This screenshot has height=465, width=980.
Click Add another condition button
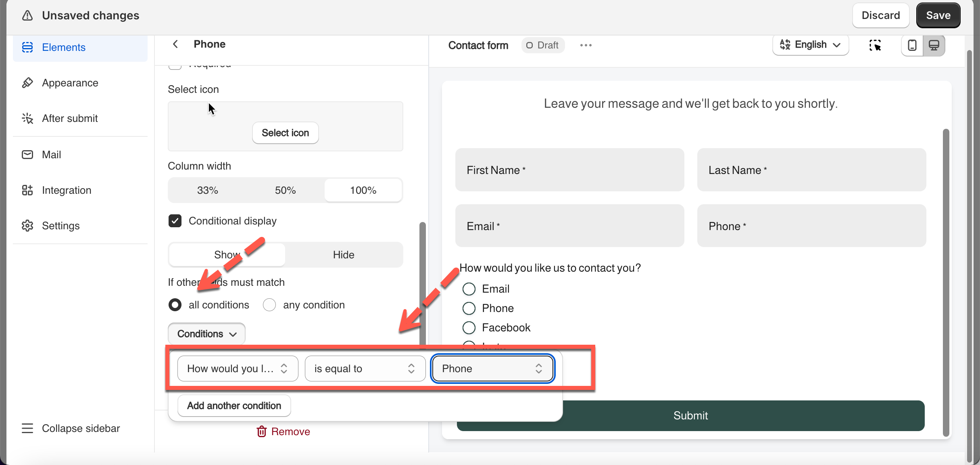tap(234, 406)
